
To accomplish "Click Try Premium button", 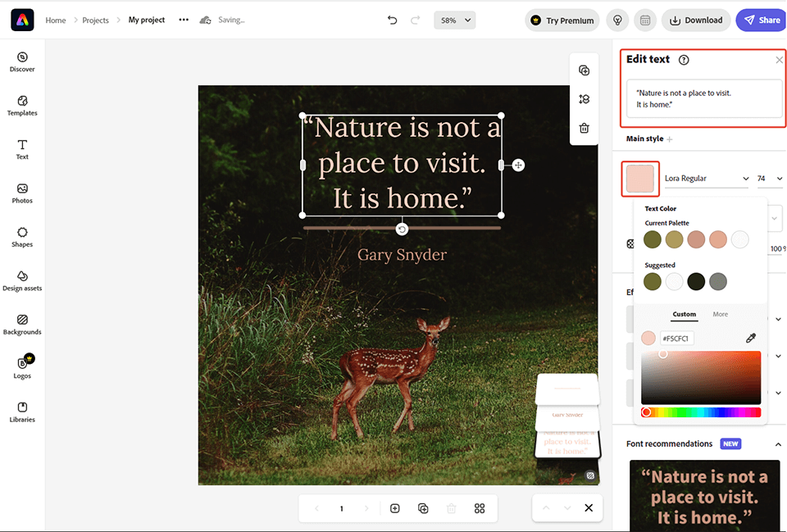I will point(562,20).
